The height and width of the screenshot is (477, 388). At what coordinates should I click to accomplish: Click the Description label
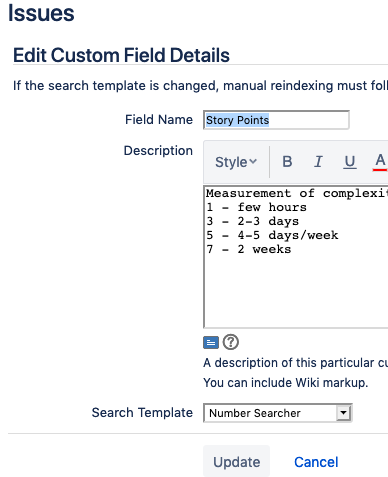click(158, 151)
